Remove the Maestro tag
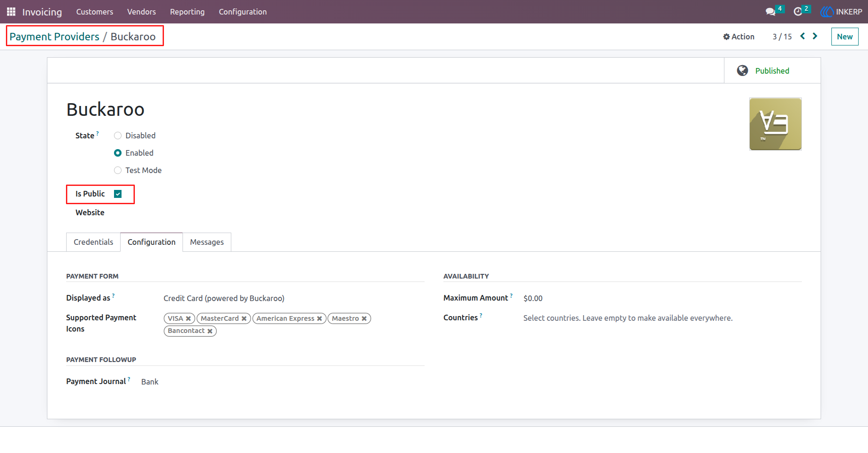The image size is (868, 453). pos(364,318)
